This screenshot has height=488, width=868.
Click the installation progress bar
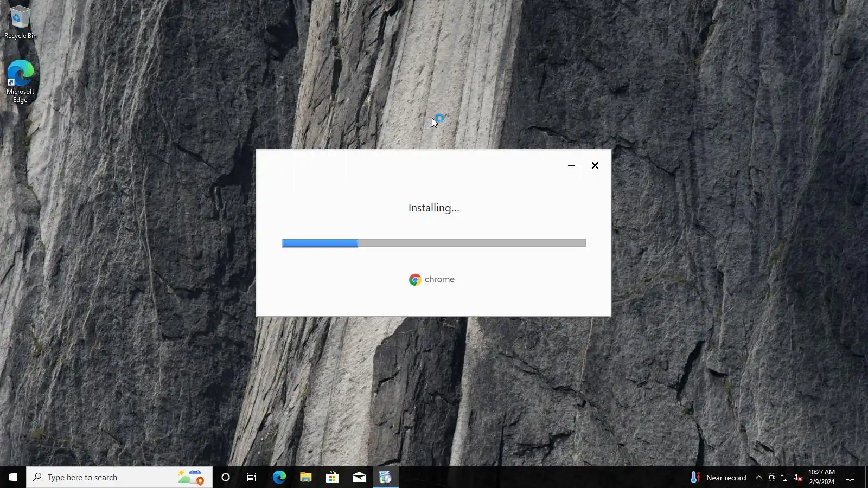click(434, 243)
